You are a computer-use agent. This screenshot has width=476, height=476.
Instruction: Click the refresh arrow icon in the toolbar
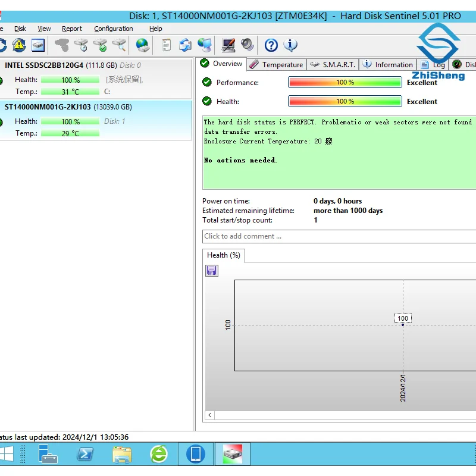pos(2,45)
